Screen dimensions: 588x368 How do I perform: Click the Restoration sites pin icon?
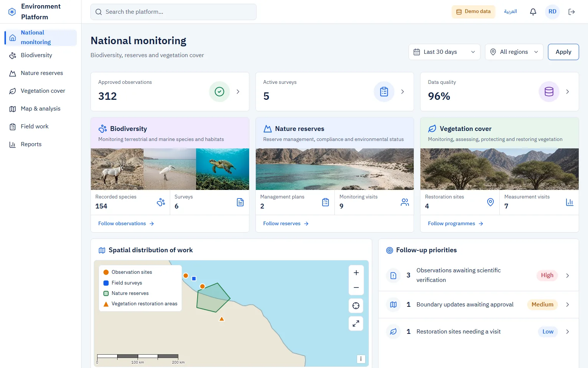coord(490,202)
